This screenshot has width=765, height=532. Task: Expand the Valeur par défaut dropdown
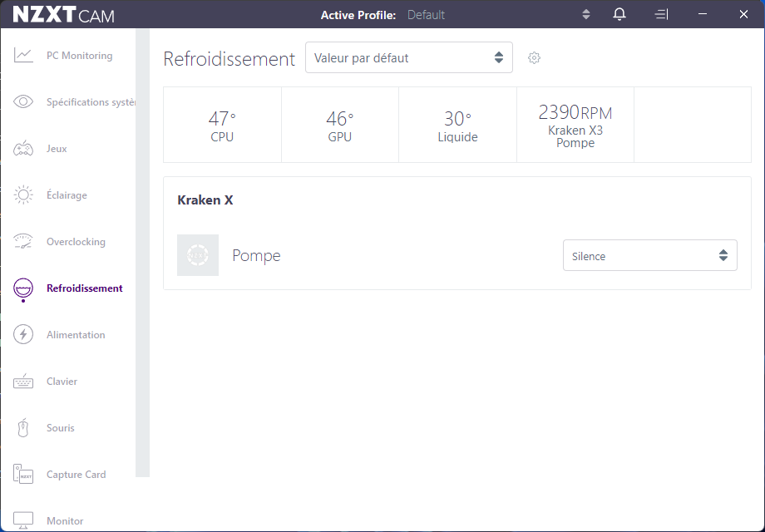pos(408,58)
